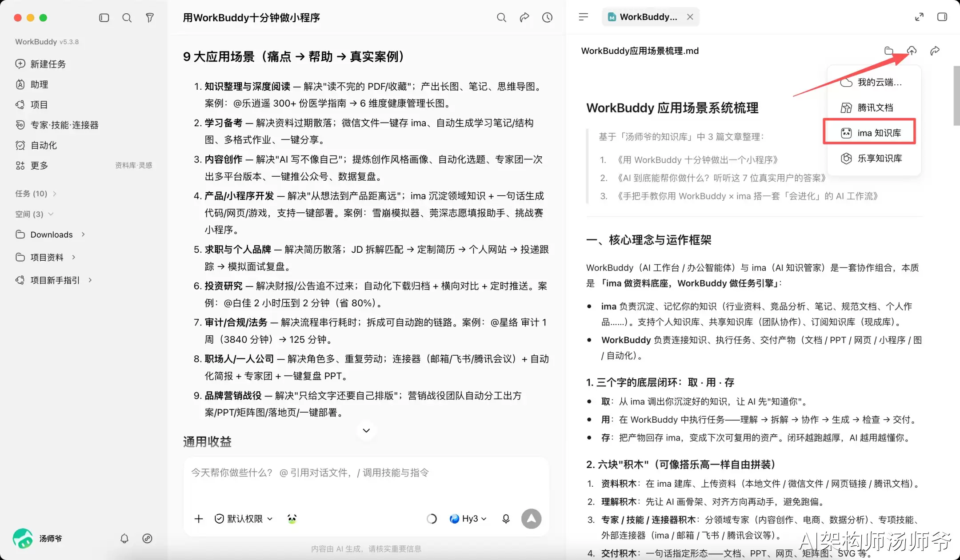Click the compass icon beside the bell
This screenshot has width=960, height=560.
coord(147,538)
